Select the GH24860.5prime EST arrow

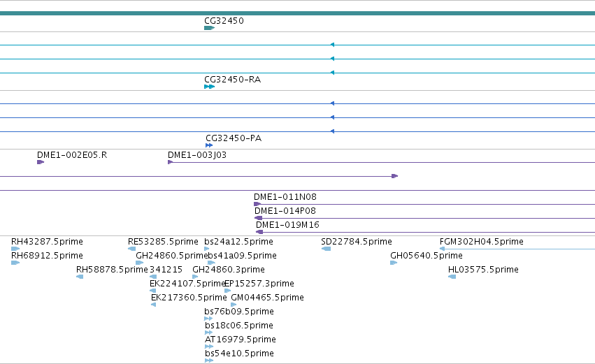coord(139,263)
